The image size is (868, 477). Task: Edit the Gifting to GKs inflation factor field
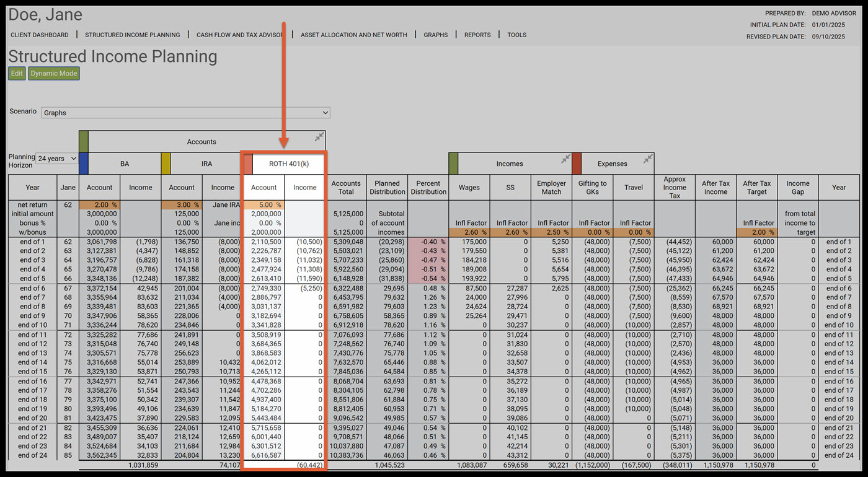pos(592,232)
